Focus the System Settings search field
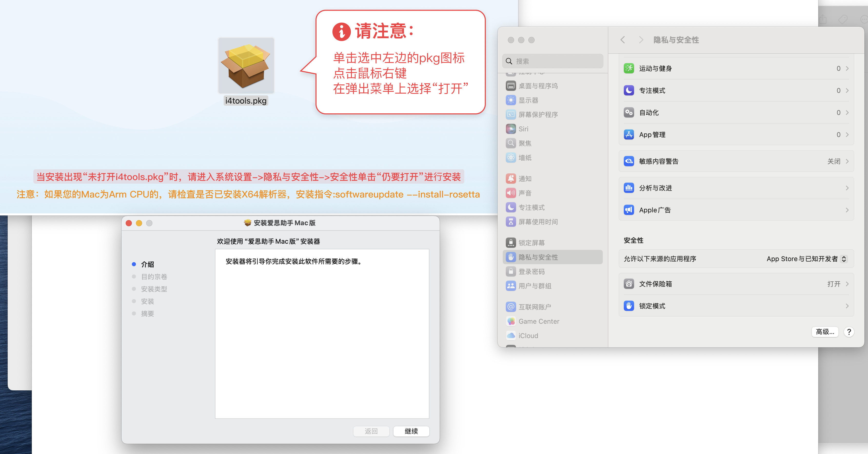This screenshot has width=868, height=454. click(x=553, y=61)
